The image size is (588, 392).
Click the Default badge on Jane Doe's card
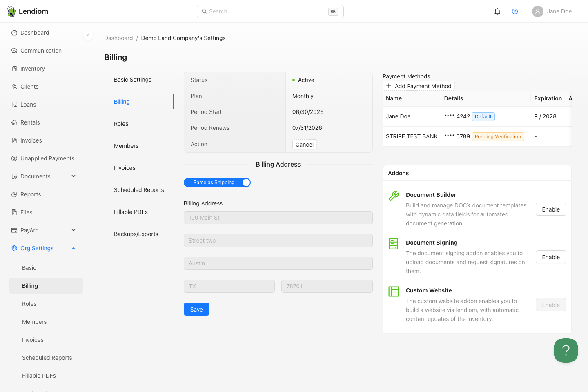483,117
